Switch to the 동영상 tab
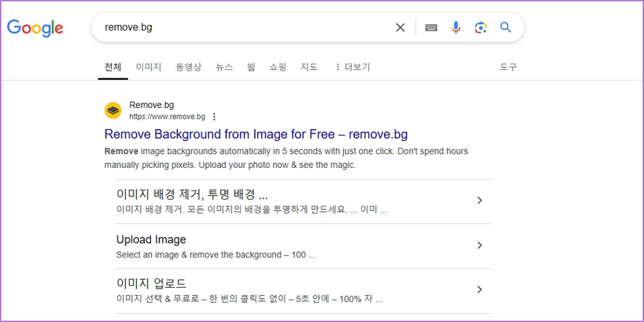This screenshot has height=322, width=644. point(188,67)
